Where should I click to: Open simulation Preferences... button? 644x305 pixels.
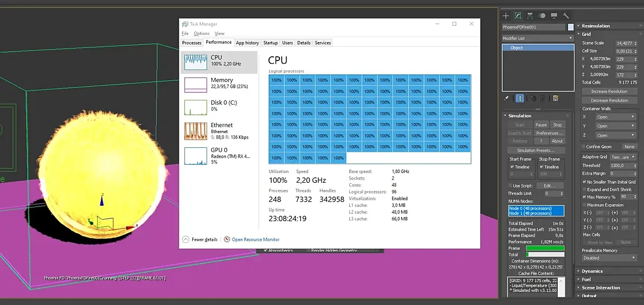click(x=549, y=133)
